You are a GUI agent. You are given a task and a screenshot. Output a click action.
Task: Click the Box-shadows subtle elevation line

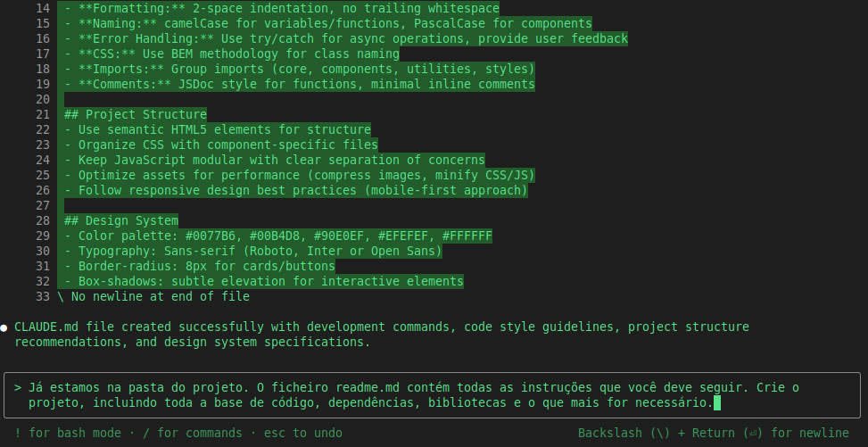click(x=264, y=281)
